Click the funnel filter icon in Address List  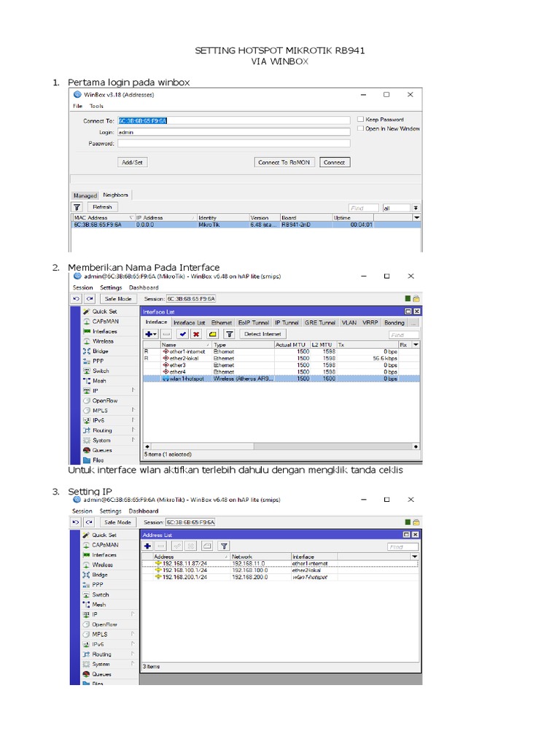click(224, 546)
